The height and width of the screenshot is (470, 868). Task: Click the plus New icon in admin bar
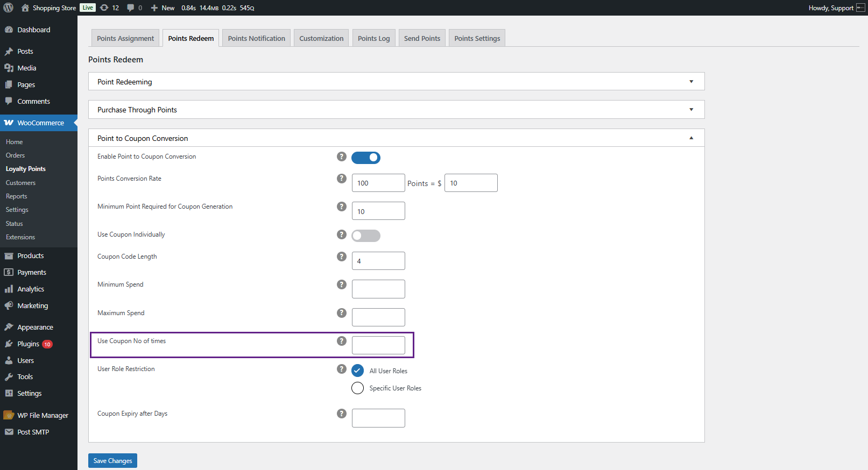click(x=154, y=8)
